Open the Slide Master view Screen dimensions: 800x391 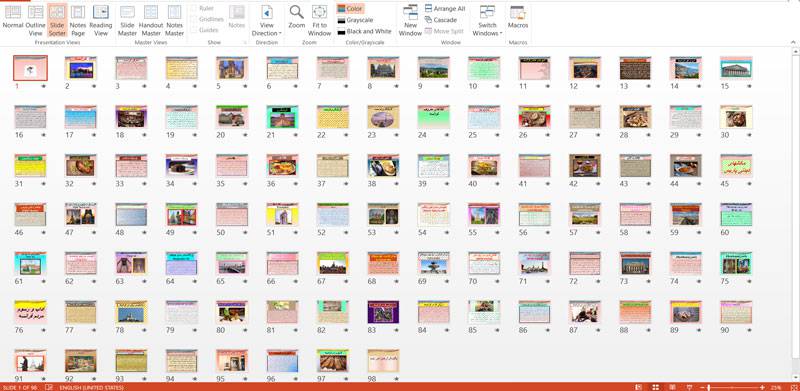(x=127, y=20)
